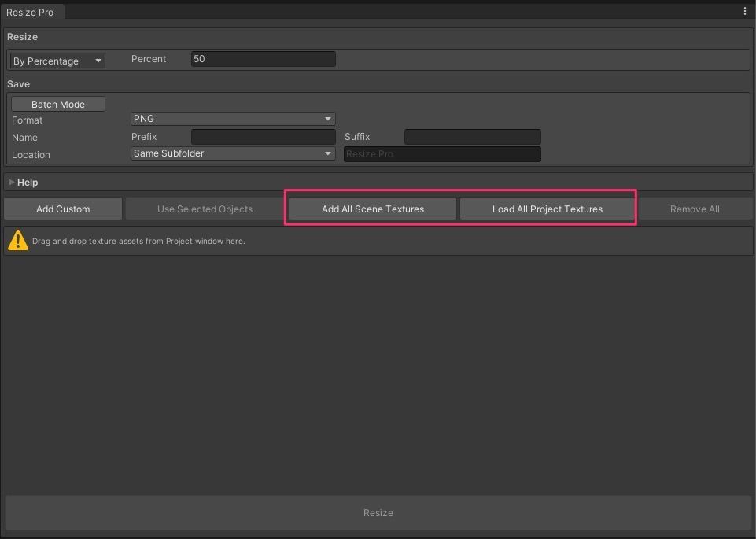This screenshot has height=539, width=756.
Task: Click the Location label
Action: coord(31,155)
